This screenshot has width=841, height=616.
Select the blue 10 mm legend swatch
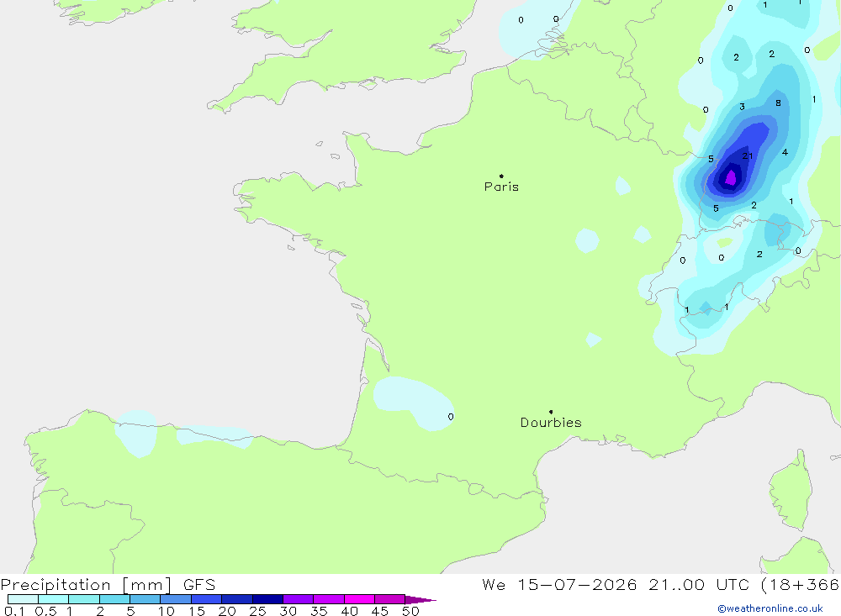point(176,599)
